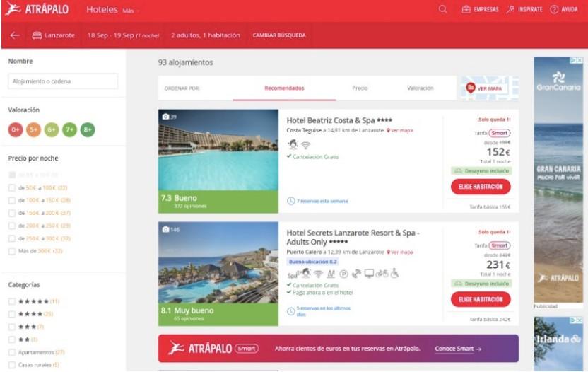Screen dimensions: 588x372
Task: Open the Ayuda help icon
Action: point(554,9)
